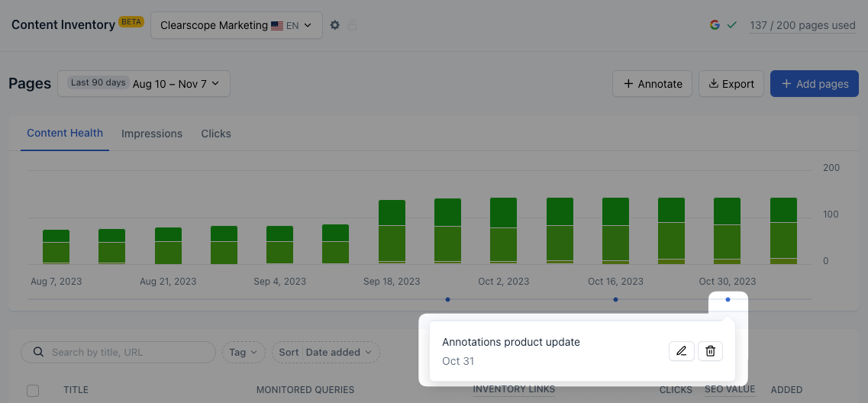Open the Tag filter dropdown
Image resolution: width=868 pixels, height=403 pixels.
pos(244,352)
